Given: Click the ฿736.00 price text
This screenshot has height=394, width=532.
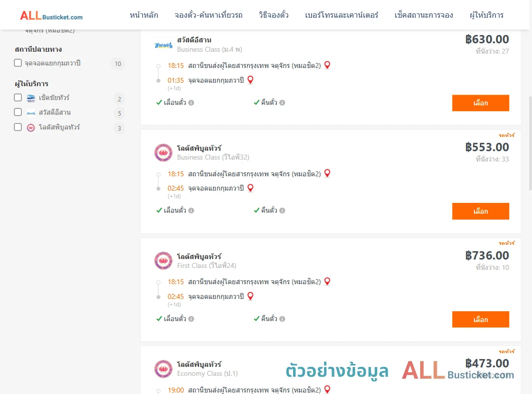Looking at the screenshot, I should tap(487, 256).
